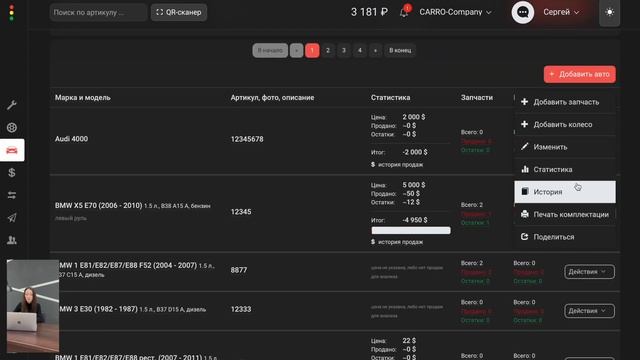Open the chat support bubble icon
The width and height of the screenshot is (640, 360).
[522, 12]
